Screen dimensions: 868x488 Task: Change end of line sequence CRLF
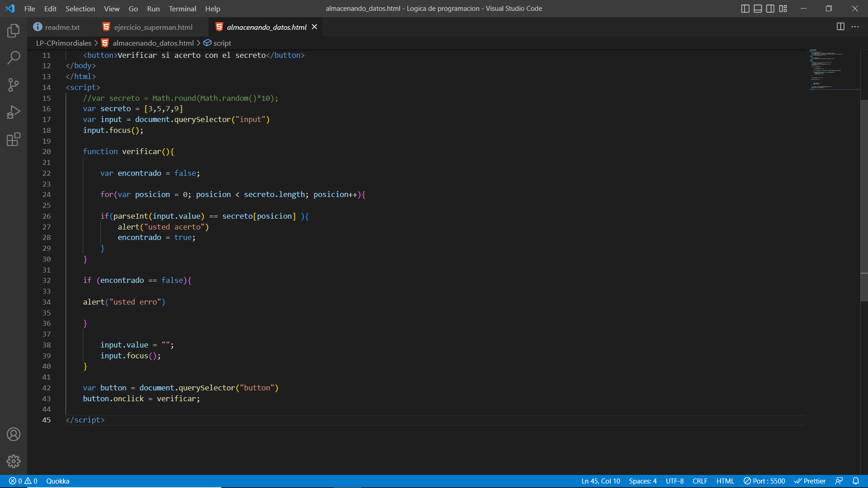(700, 481)
